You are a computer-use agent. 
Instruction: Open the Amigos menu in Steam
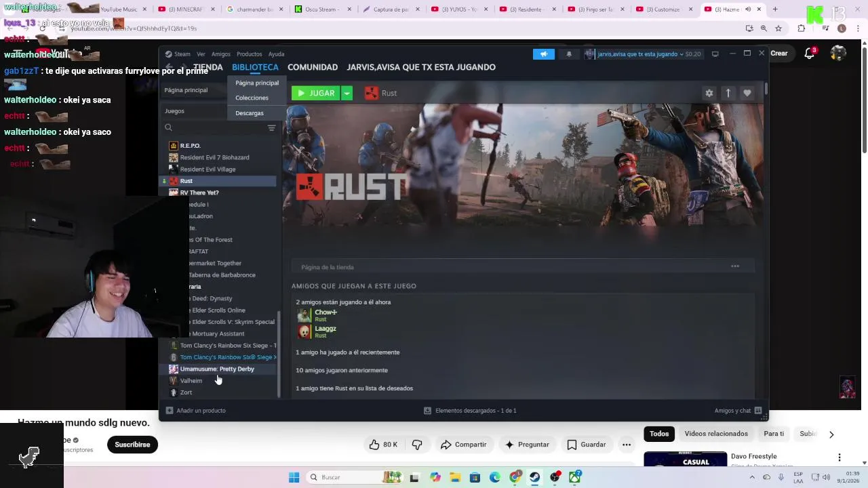tap(220, 54)
